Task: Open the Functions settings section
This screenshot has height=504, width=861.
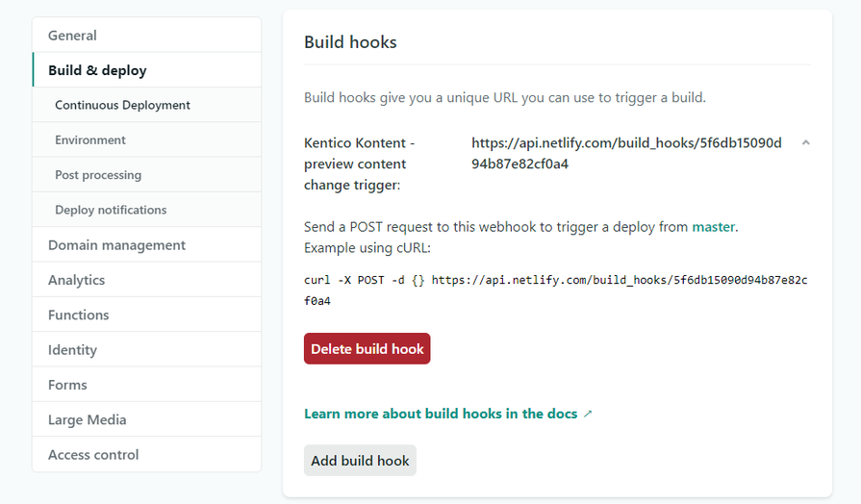Action: pyautogui.click(x=78, y=315)
